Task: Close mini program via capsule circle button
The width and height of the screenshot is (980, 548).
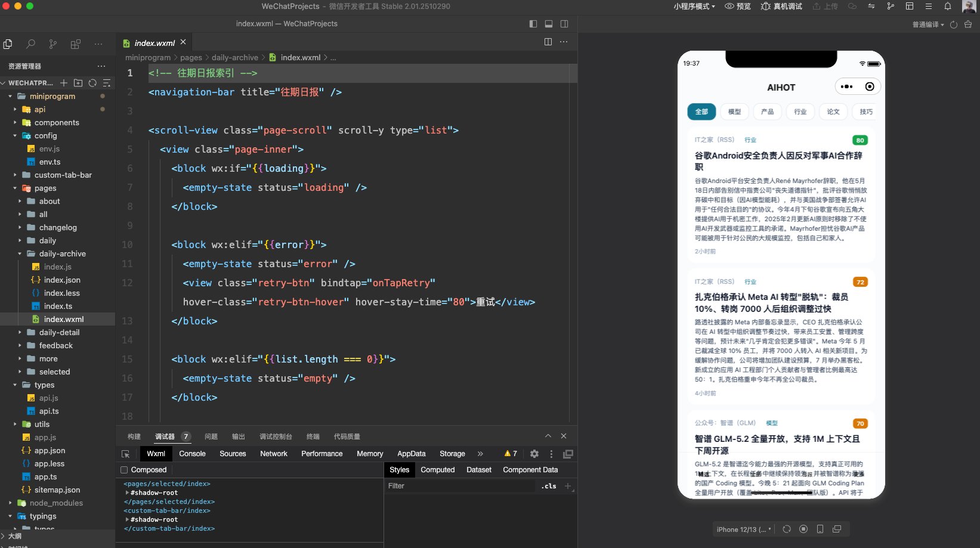Action: 870,86
